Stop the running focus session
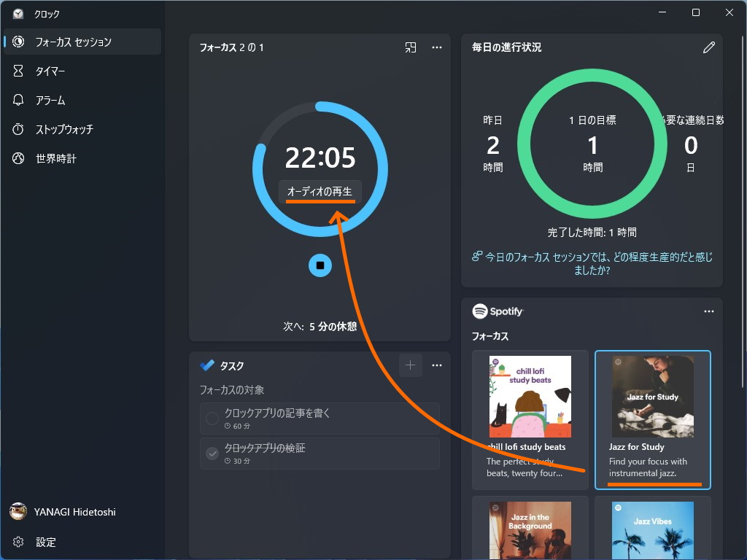The image size is (747, 560). (320, 265)
